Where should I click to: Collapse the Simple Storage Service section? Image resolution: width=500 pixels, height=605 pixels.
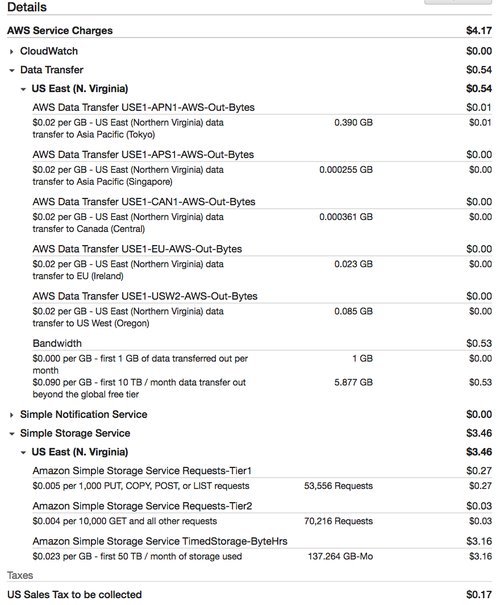pos(12,434)
